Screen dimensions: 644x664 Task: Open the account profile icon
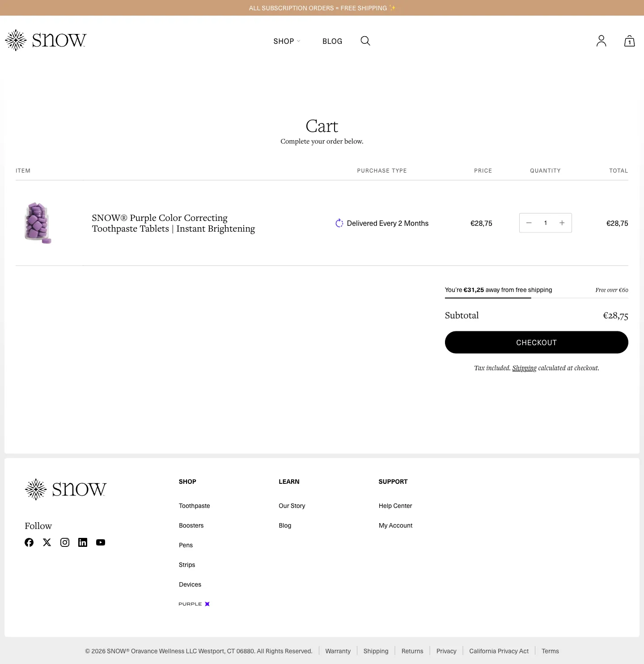[x=601, y=41]
